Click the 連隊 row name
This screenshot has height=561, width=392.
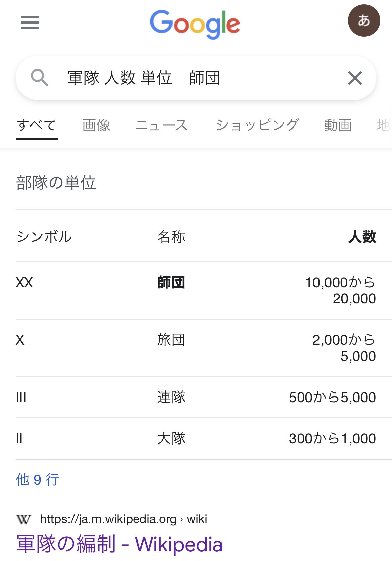171,397
